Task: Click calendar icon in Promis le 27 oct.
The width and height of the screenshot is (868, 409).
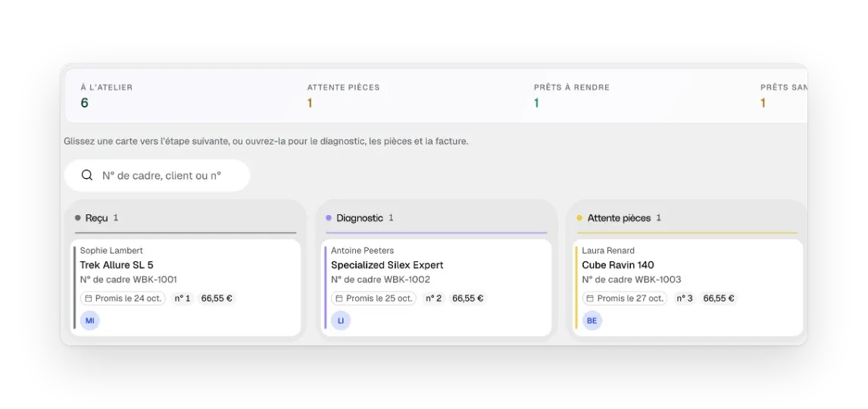Action: [590, 298]
